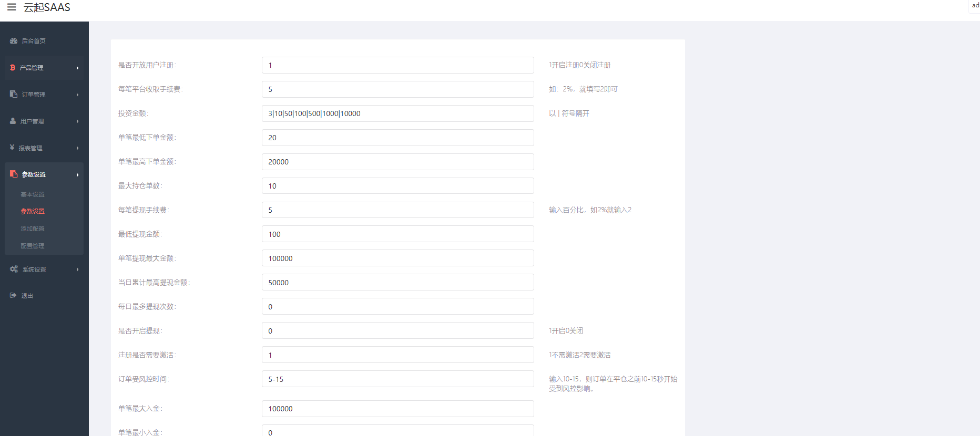Click the bitcoin icon for 产品管理
Screen dimensions: 980x436
click(13, 68)
